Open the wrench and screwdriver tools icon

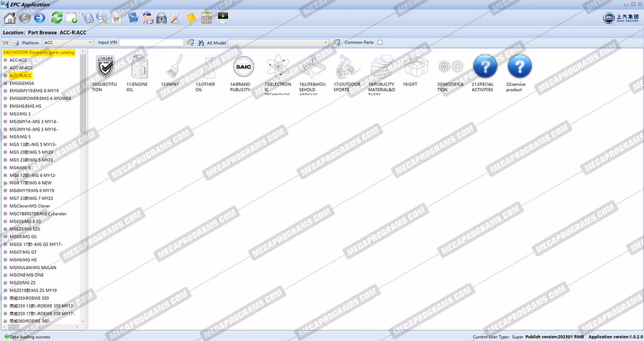[x=175, y=18]
